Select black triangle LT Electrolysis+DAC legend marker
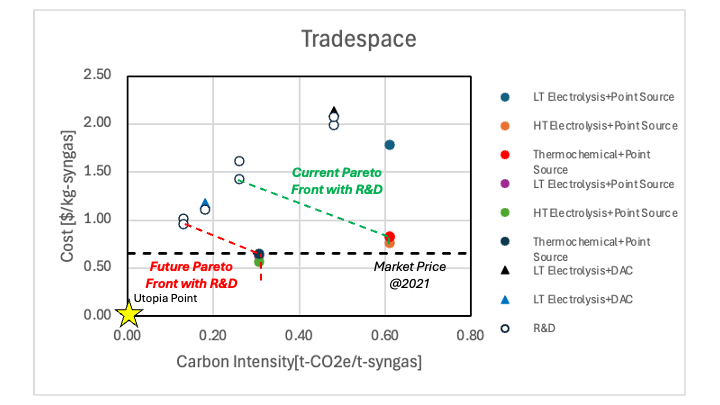 click(504, 270)
